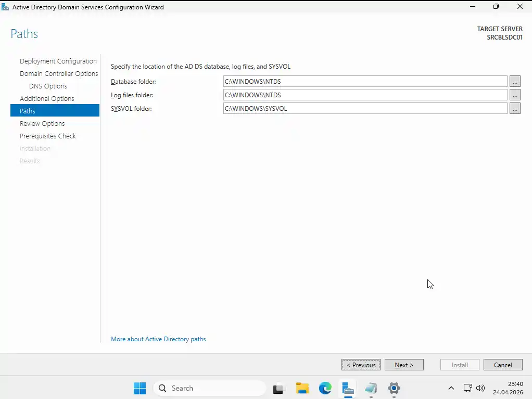Open Task View from taskbar

[x=278, y=388]
